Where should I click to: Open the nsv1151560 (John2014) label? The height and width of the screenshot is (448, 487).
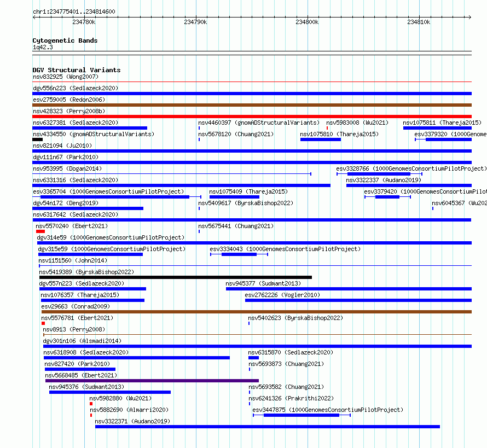[73, 260]
